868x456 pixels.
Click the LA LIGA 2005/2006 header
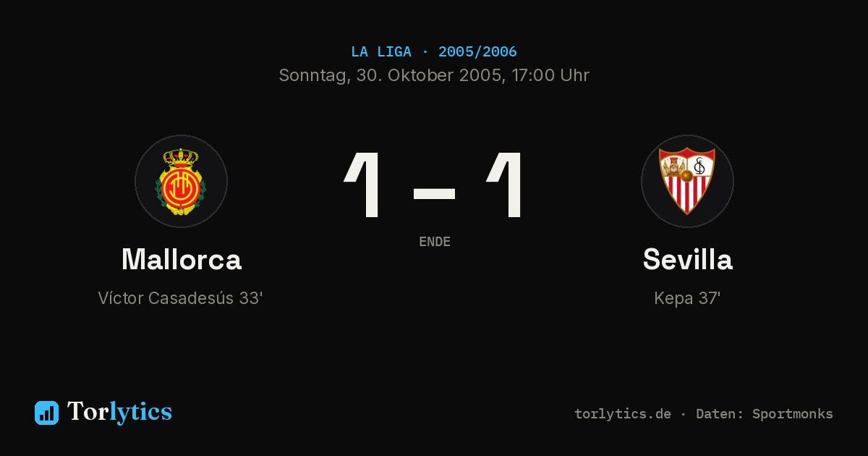(434, 52)
